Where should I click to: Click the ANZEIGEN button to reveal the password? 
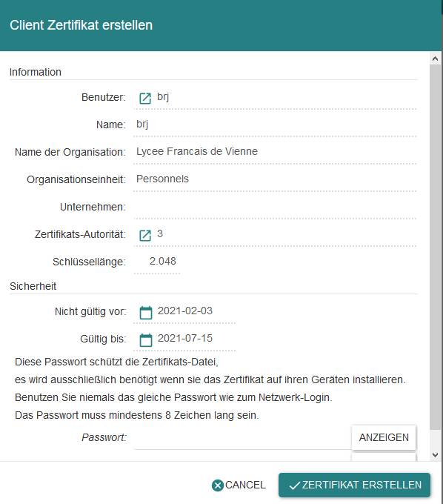pyautogui.click(x=384, y=437)
